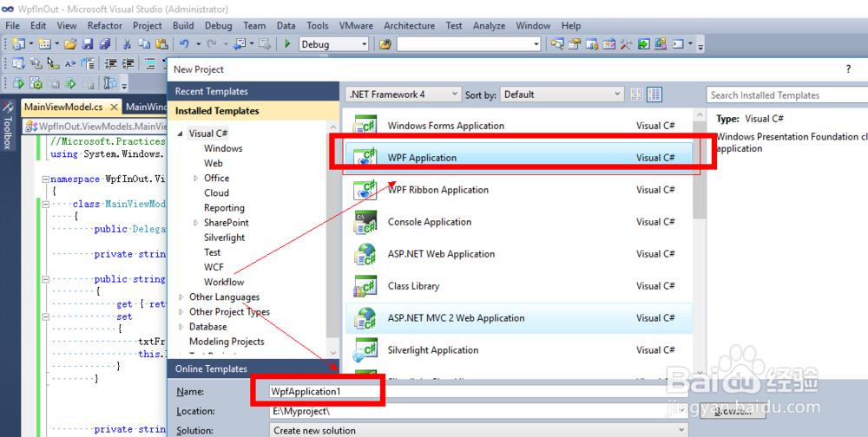This screenshot has width=868, height=437.
Task: Click the Display Object Member List icon
Action: (18, 63)
